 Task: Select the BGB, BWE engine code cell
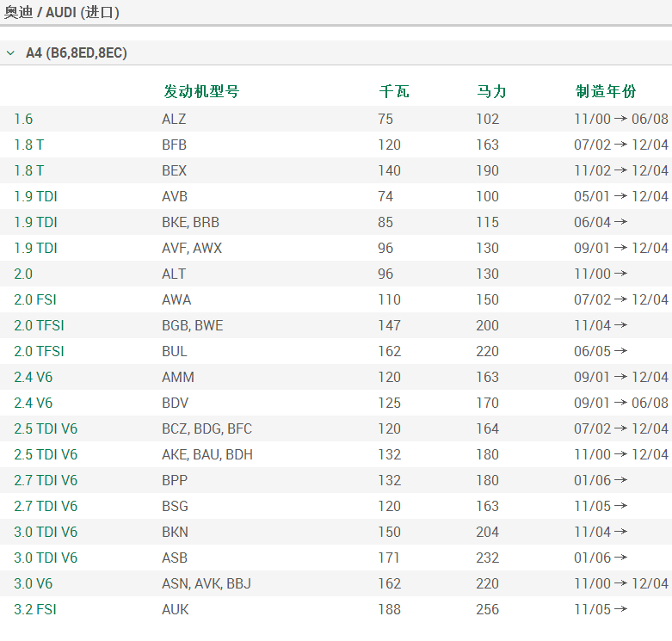[x=193, y=325]
